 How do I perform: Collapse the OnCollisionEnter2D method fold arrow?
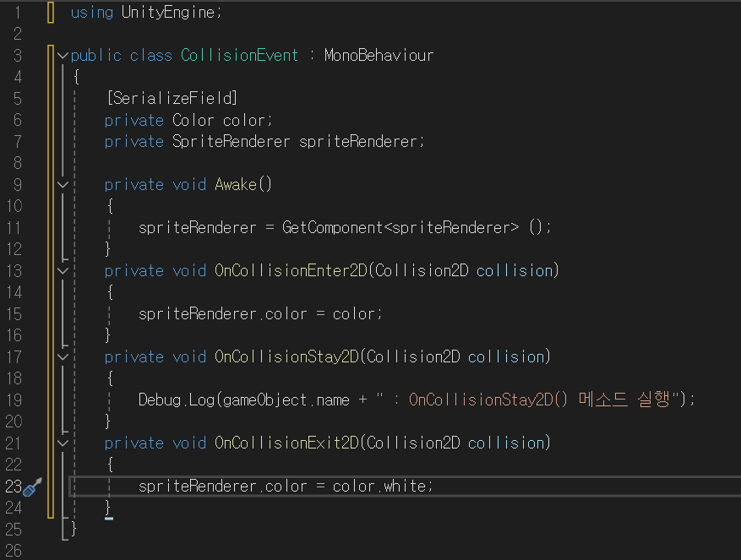[63, 271]
